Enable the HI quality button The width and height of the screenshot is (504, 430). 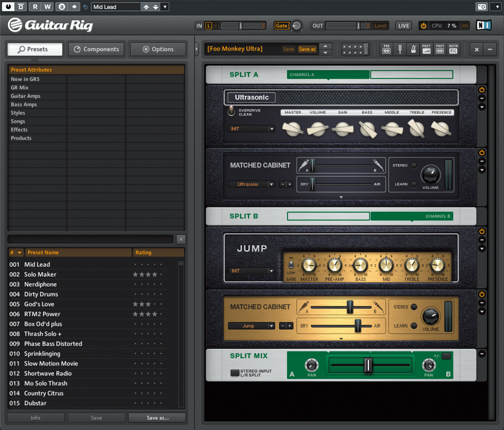point(465,26)
